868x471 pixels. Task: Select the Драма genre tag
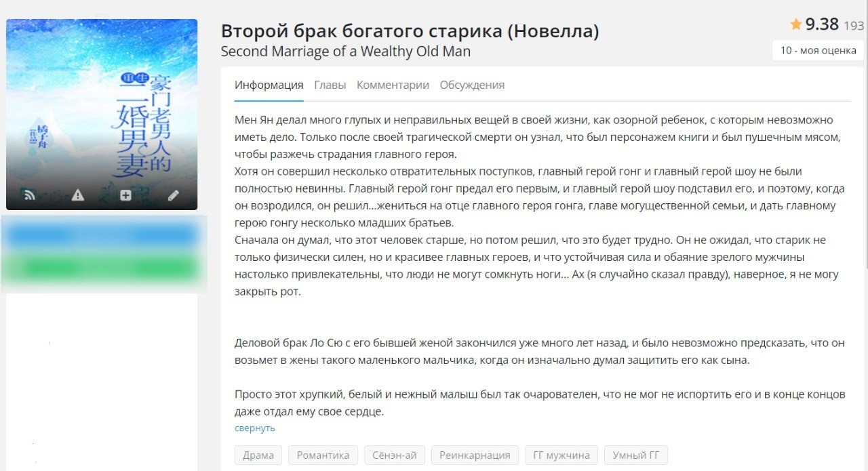[258, 455]
